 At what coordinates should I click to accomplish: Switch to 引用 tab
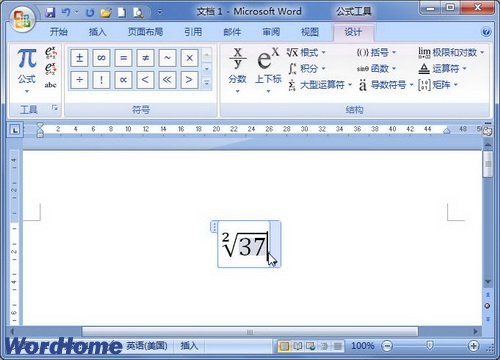tap(193, 32)
